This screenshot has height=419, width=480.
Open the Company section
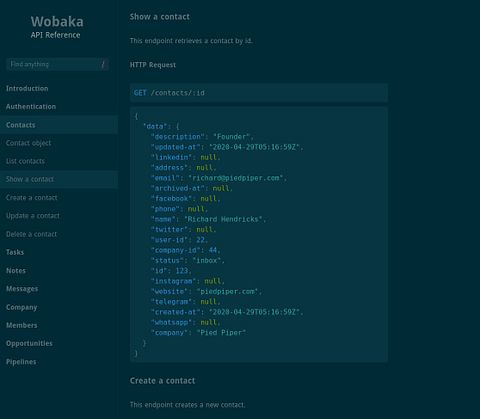coord(22,307)
